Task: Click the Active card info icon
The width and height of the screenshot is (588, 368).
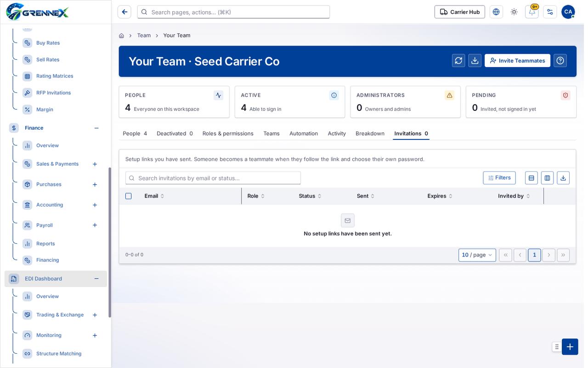Action: tap(334, 95)
